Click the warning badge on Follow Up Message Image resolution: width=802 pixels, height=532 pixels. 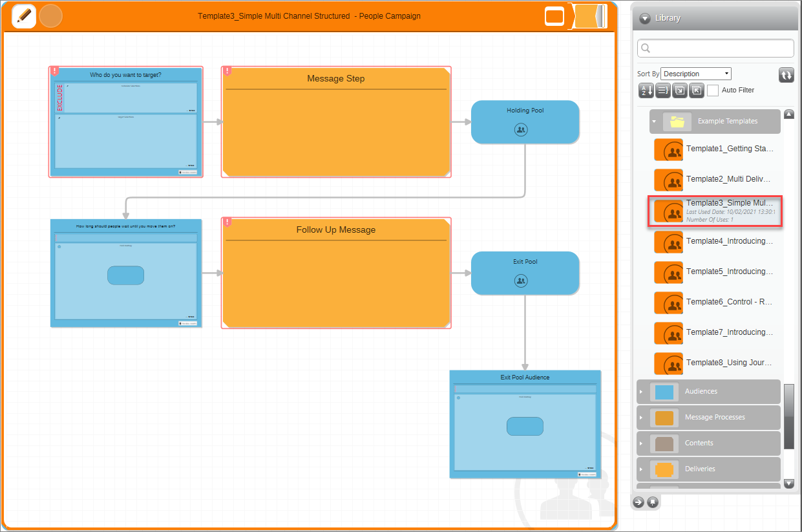point(227,222)
